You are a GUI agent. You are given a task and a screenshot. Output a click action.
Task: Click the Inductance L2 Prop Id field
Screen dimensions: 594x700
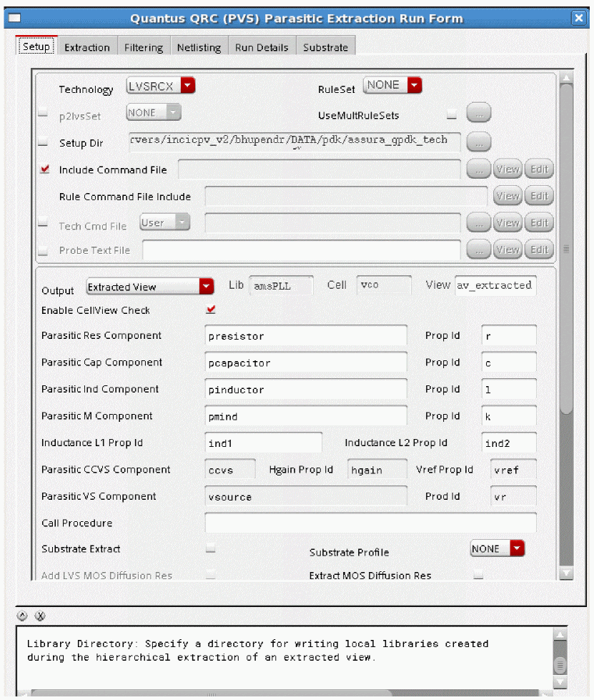point(509,443)
